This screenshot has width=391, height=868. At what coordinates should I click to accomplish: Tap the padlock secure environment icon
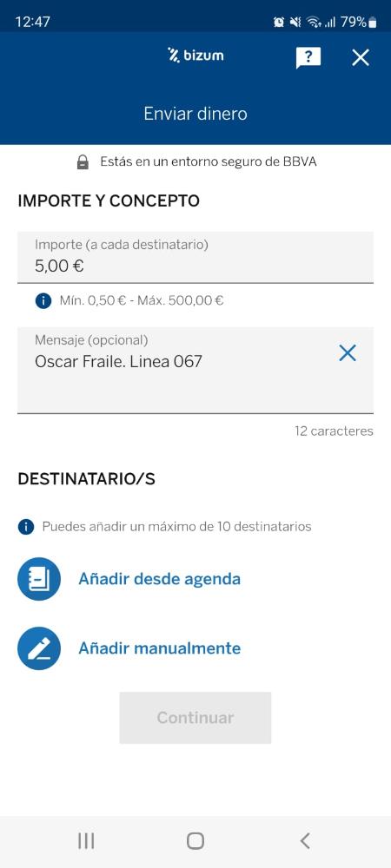tap(83, 162)
